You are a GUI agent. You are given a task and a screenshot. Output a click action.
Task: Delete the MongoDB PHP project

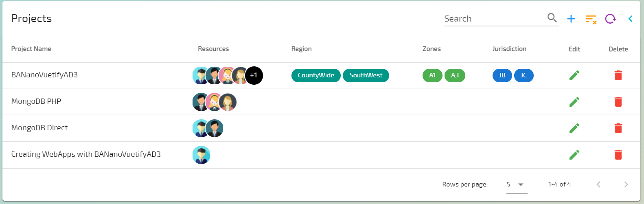[618, 102]
